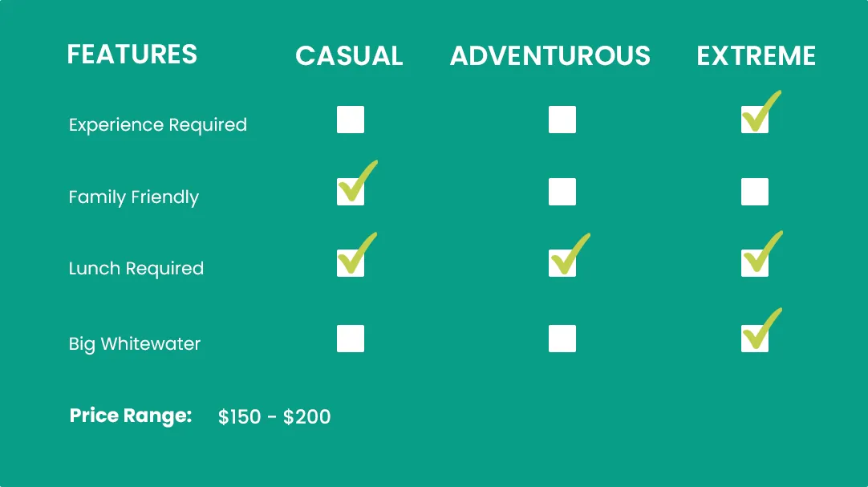Image resolution: width=868 pixels, height=487 pixels.
Task: Click the Family Friendly feature label
Action: click(134, 197)
